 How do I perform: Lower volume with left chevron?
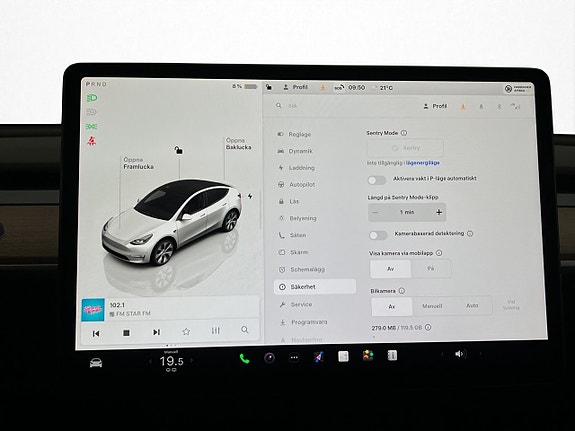[x=442, y=354]
